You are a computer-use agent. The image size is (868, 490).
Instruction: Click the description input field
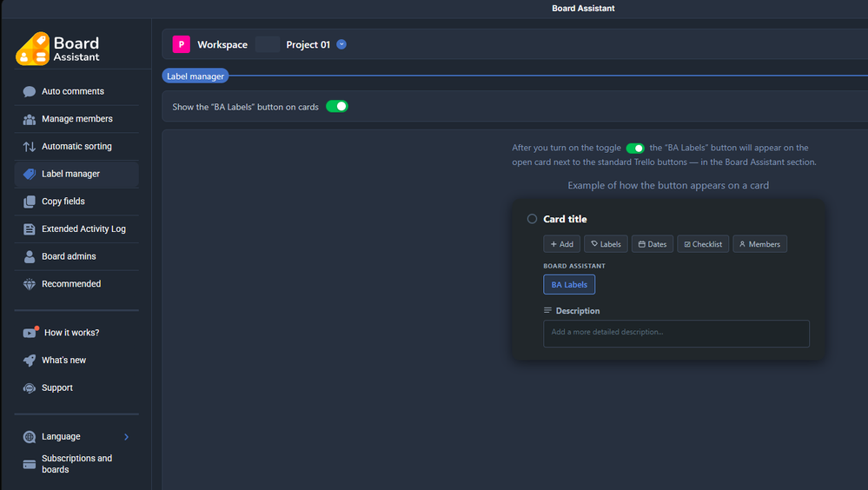(676, 334)
